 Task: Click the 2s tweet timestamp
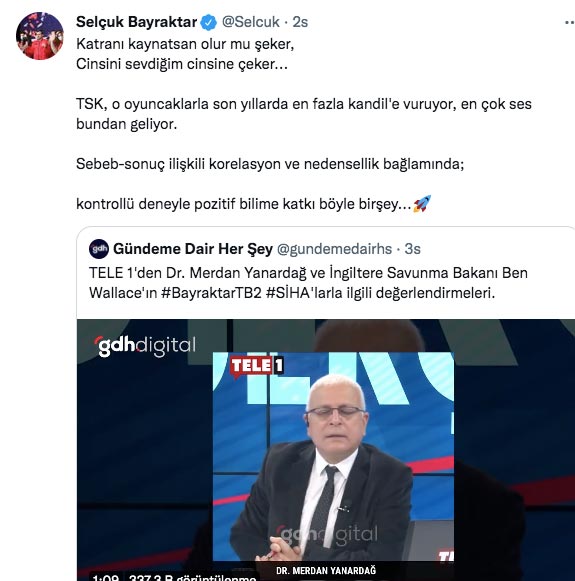[300, 22]
